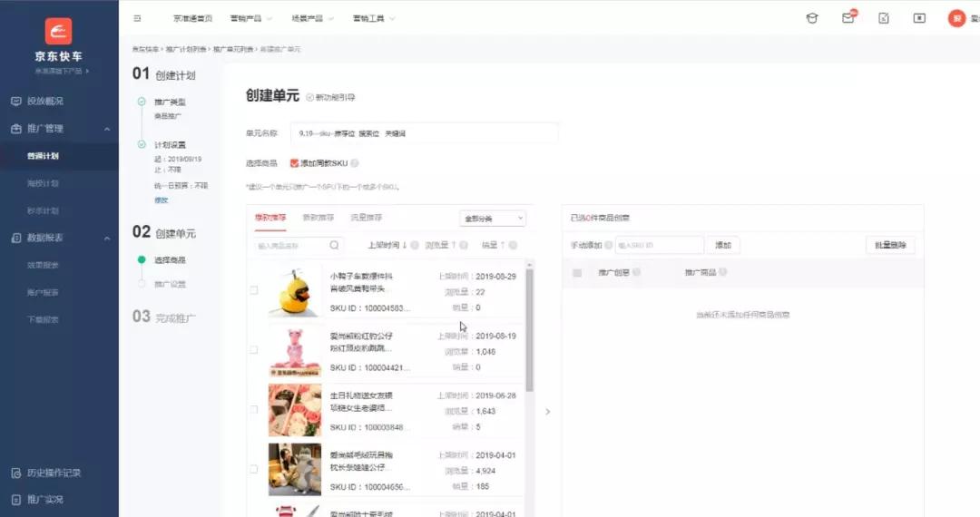Open 效果报表 in sidebar
This screenshot has width=980, height=517.
click(44, 266)
